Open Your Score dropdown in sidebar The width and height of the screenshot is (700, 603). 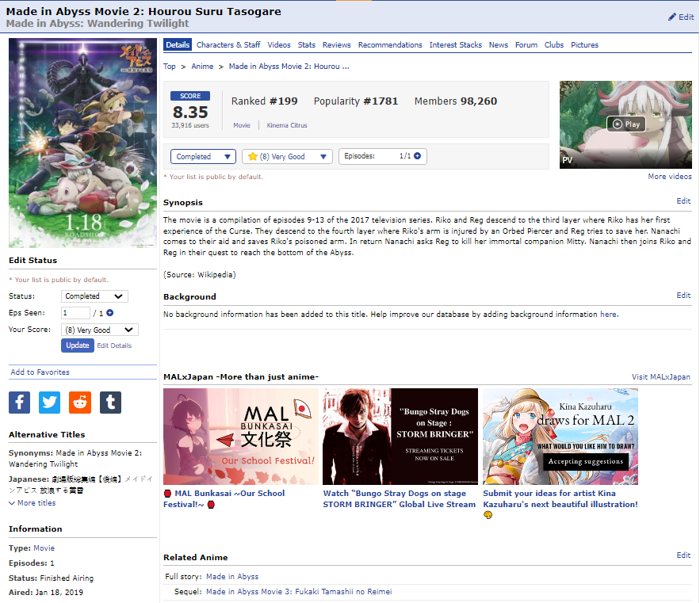pos(100,330)
